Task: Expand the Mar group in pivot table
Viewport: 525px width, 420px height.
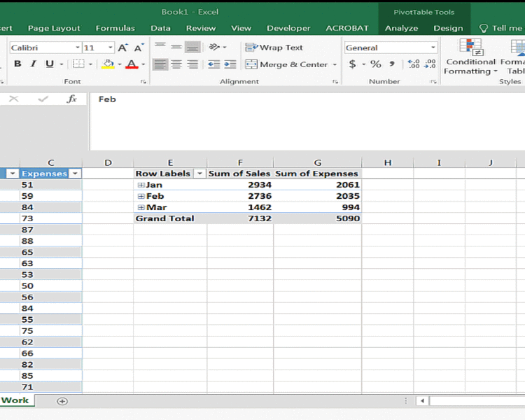Action: [141, 207]
